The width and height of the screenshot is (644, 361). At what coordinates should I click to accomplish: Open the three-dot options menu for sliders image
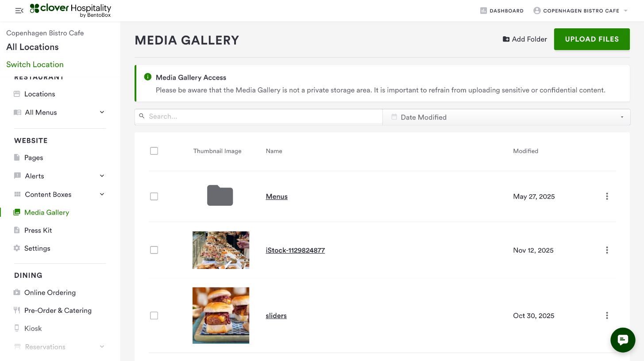point(607,315)
